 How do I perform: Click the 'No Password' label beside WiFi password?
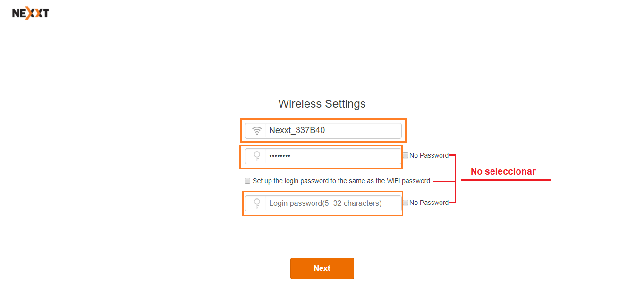tap(429, 155)
